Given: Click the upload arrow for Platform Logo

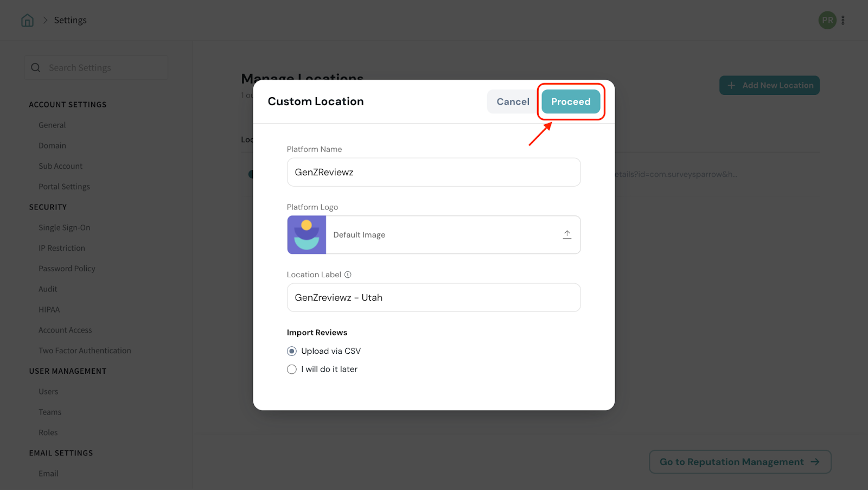Looking at the screenshot, I should [567, 234].
